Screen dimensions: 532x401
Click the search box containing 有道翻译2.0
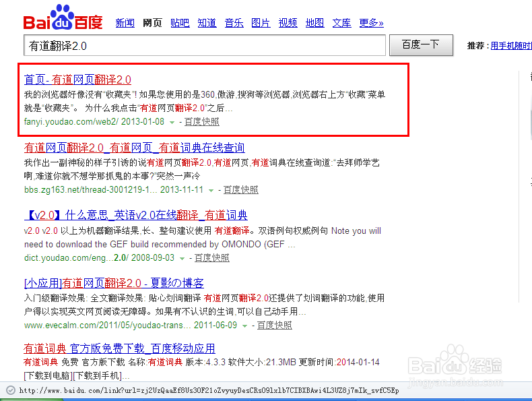click(205, 45)
